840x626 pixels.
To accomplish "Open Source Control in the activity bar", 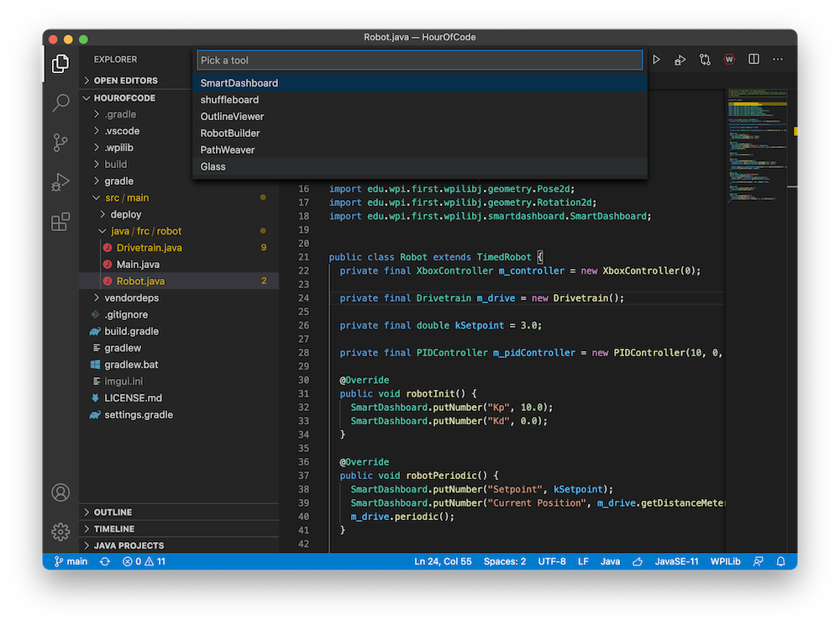I will pos(60,143).
